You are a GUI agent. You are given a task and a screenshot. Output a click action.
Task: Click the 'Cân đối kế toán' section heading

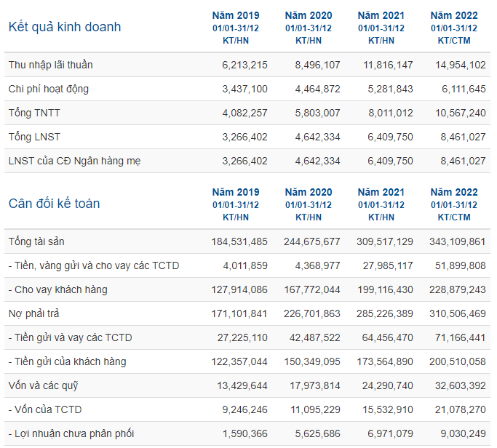point(54,204)
